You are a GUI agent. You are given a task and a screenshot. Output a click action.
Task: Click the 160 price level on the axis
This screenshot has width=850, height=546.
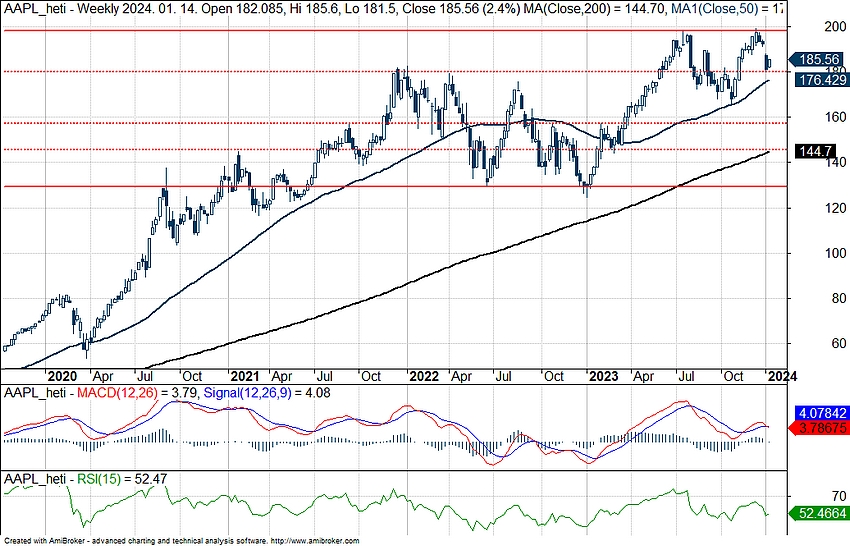(x=834, y=117)
